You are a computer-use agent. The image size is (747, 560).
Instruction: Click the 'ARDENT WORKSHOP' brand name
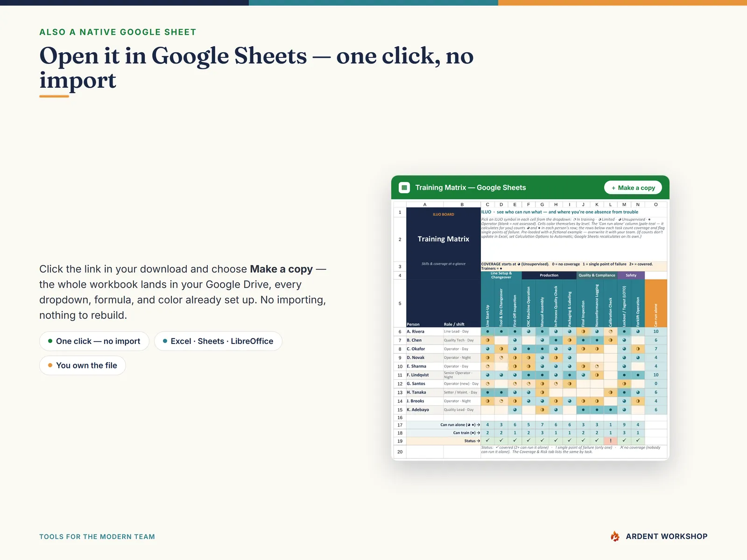pyautogui.click(x=667, y=536)
